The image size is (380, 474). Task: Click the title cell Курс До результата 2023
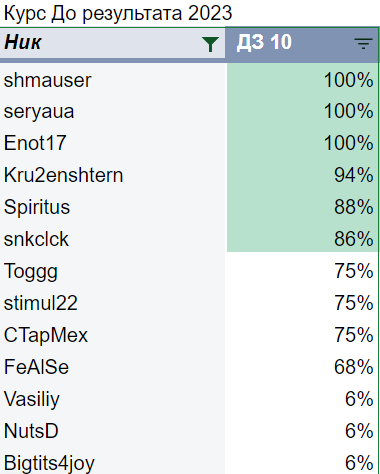118,14
